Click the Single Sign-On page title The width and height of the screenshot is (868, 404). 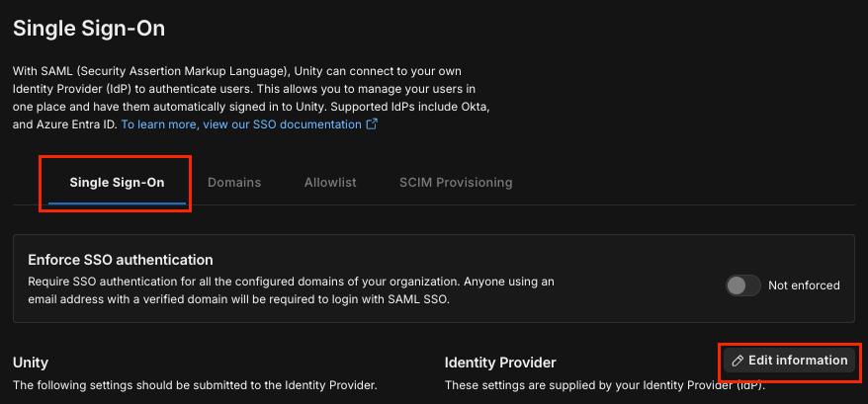[89, 29]
